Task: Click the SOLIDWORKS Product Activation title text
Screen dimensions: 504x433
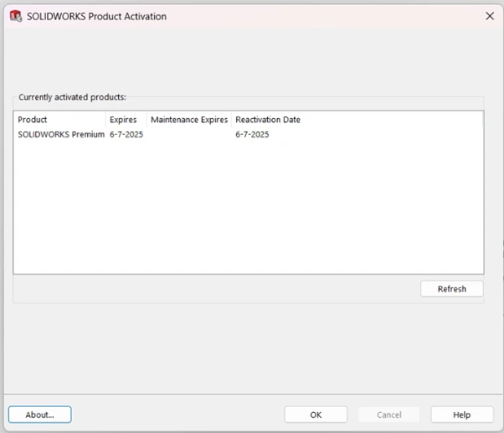Action: pos(97,17)
